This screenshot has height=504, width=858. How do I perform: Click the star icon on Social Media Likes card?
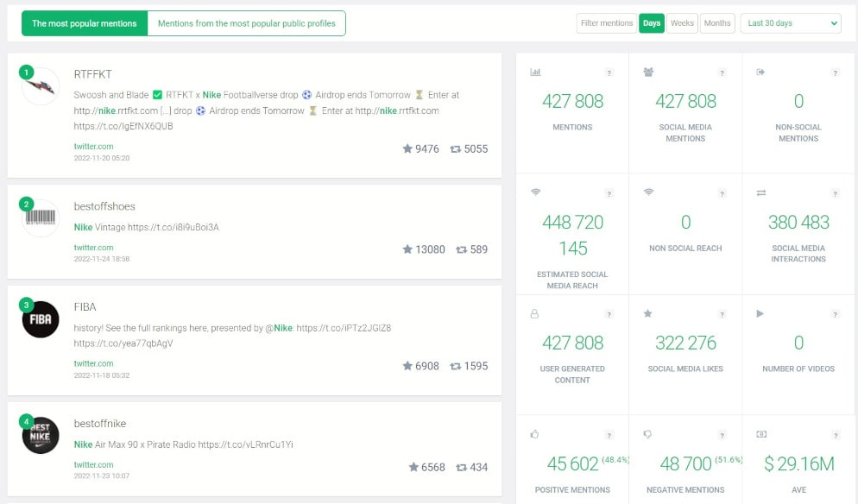648,313
